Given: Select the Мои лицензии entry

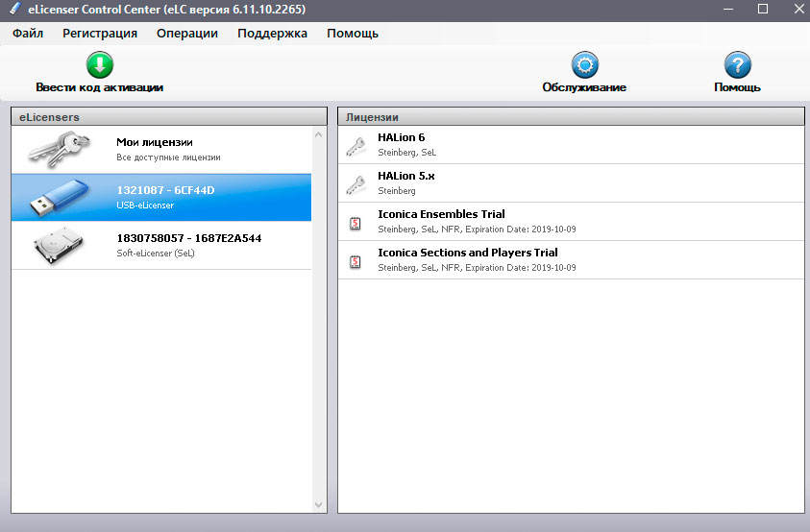Looking at the screenshot, I should coord(161,150).
